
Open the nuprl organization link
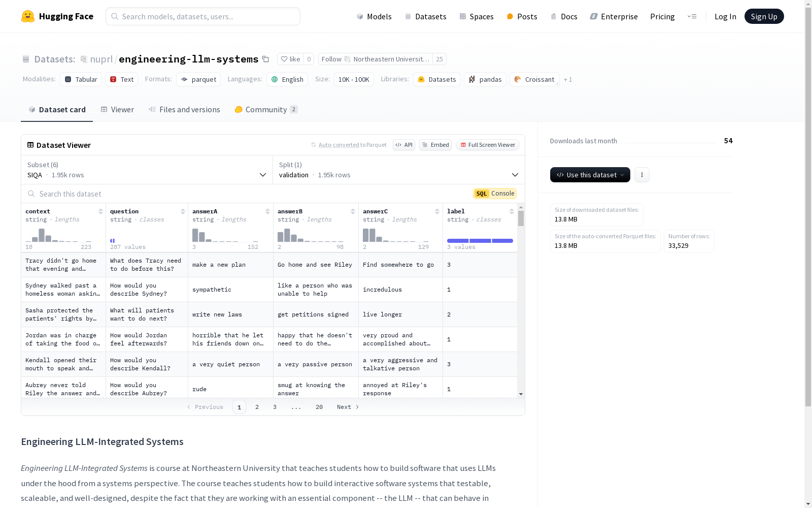point(101,59)
